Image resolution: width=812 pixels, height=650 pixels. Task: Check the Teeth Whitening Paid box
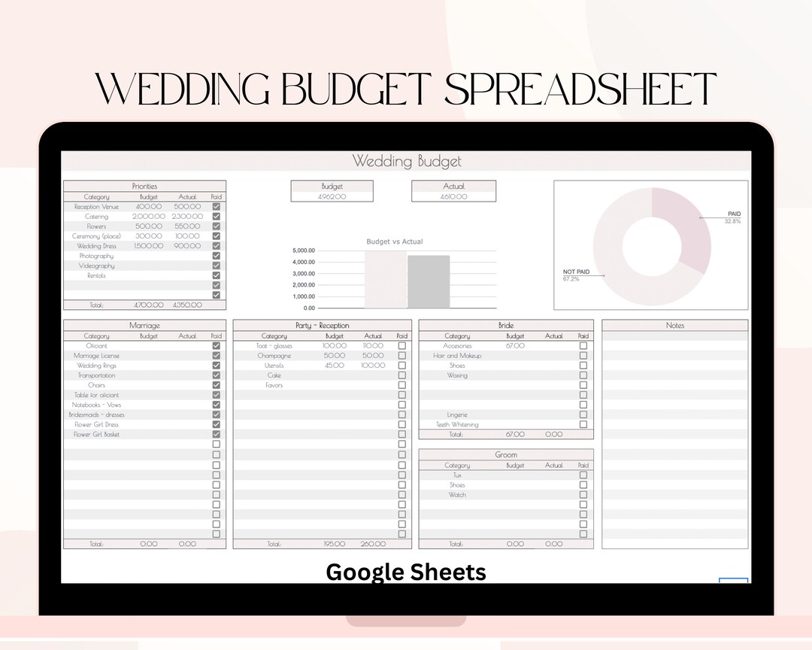(583, 424)
